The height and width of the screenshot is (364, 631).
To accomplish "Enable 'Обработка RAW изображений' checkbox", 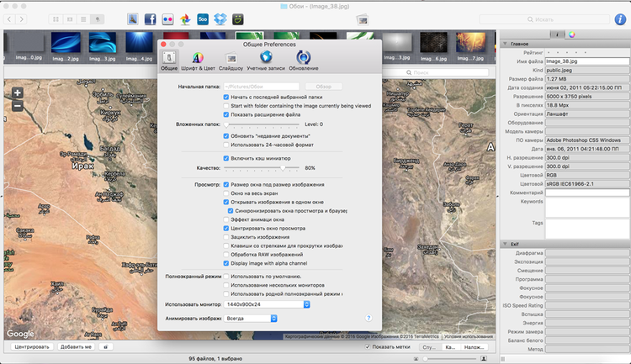I will pos(226,255).
